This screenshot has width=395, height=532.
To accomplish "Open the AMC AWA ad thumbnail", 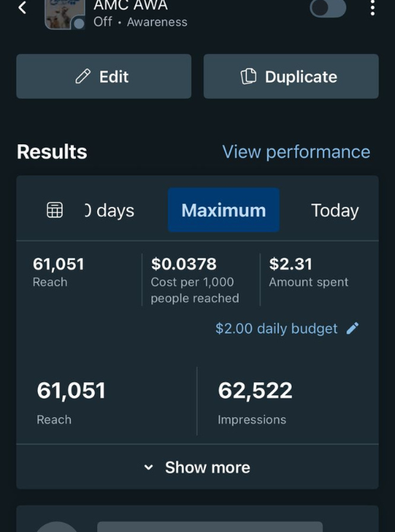I will click(65, 14).
